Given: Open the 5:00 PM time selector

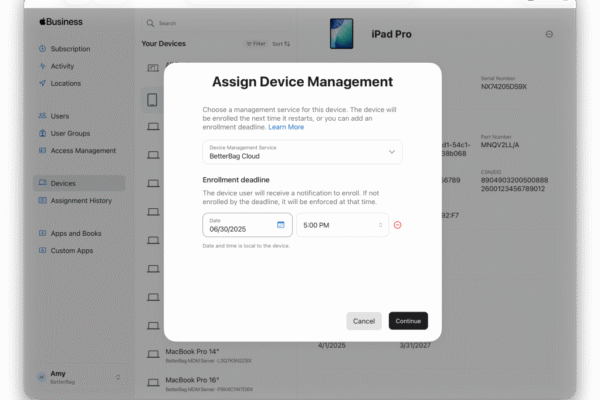Looking at the screenshot, I should (342, 225).
